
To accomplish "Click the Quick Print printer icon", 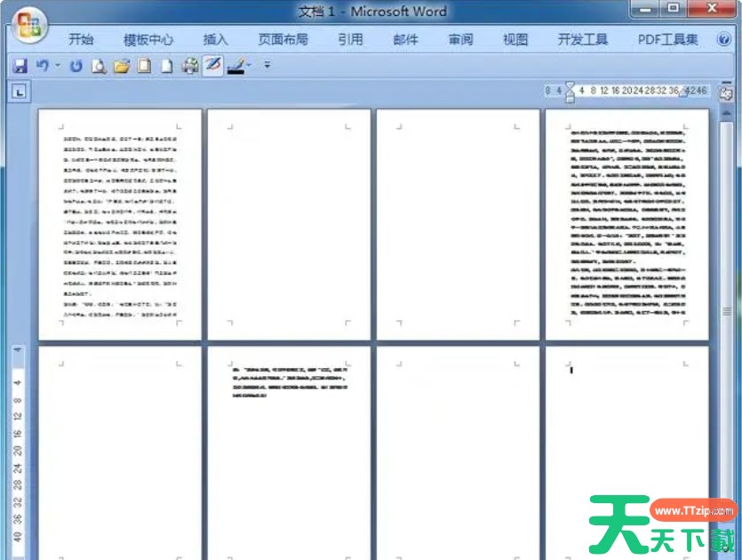I will [189, 66].
